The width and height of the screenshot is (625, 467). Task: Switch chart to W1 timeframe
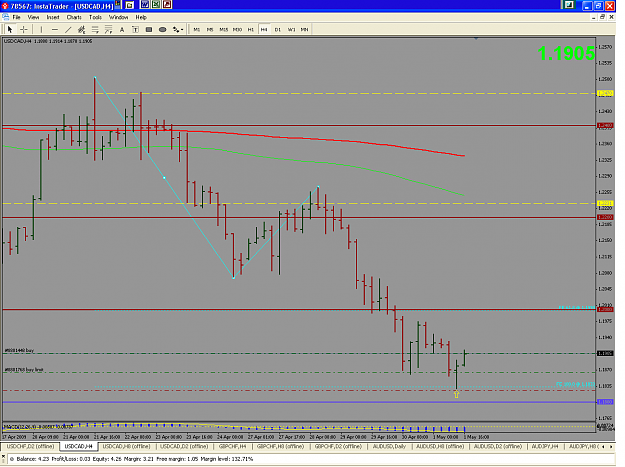click(291, 29)
